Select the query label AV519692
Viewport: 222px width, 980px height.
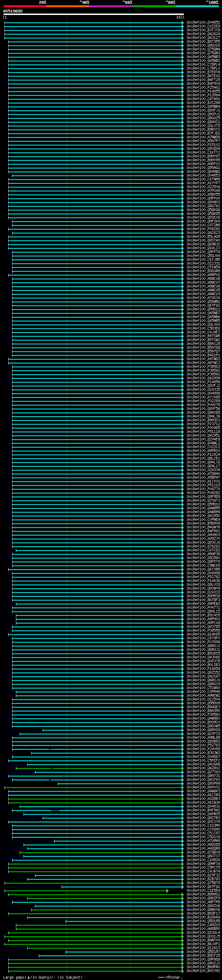[13, 11]
